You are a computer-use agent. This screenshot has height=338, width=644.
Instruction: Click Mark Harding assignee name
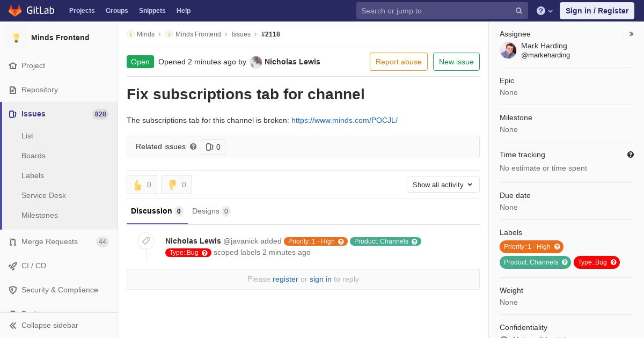(544, 46)
